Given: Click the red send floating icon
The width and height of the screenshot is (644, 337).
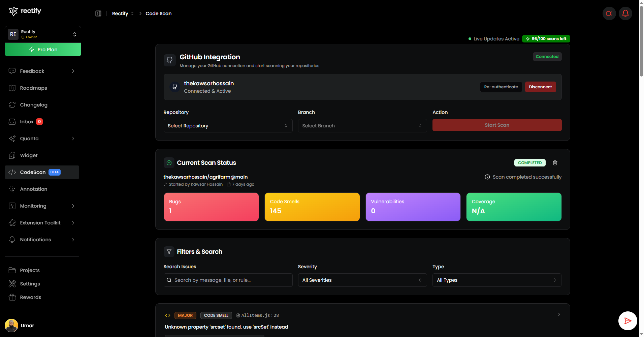Looking at the screenshot, I should point(627,321).
